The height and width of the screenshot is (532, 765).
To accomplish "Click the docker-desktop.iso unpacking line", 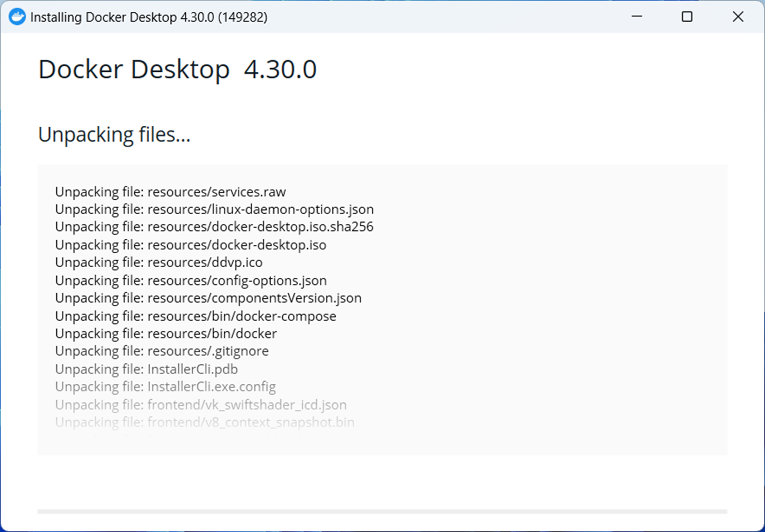I will point(190,244).
